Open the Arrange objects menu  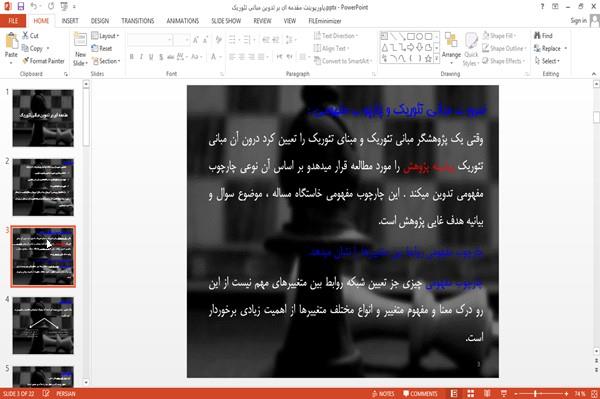point(451,49)
